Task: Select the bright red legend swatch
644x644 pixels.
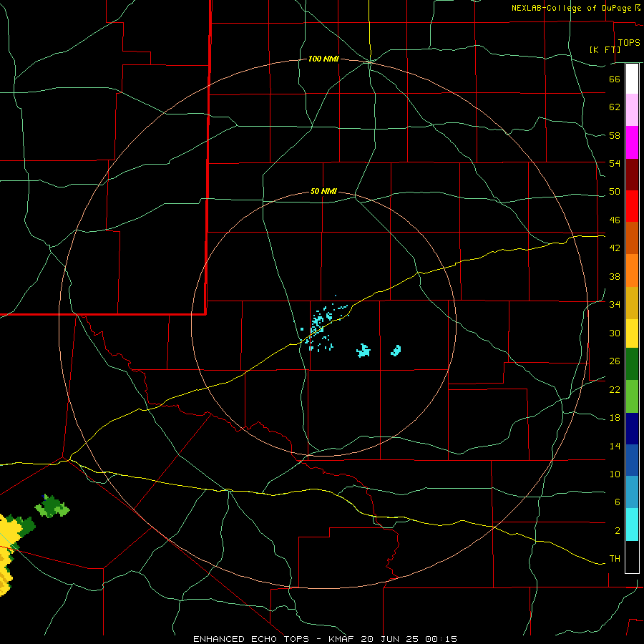Action: pos(632,206)
